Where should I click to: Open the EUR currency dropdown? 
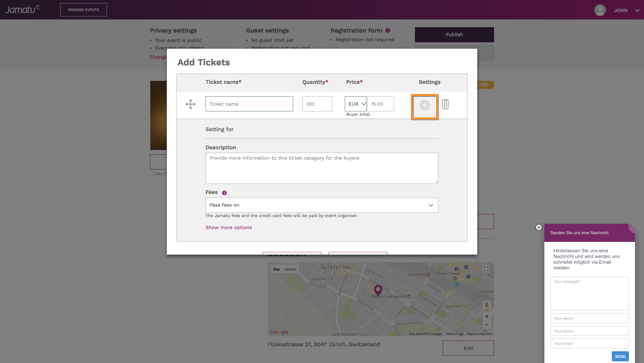click(x=356, y=104)
